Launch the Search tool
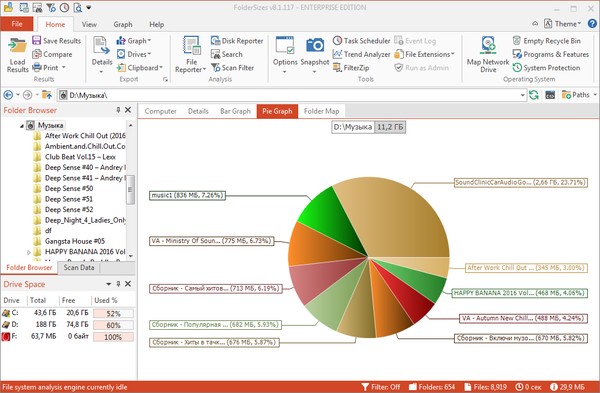 [227, 54]
